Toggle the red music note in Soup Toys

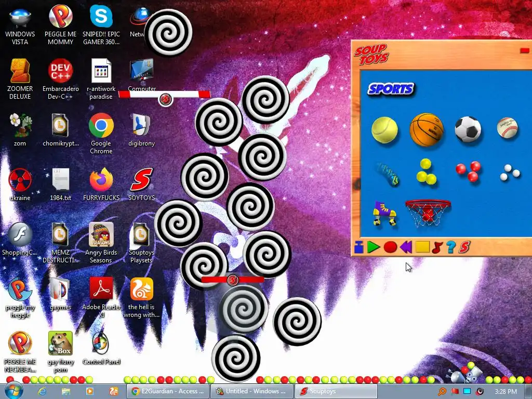point(437,247)
